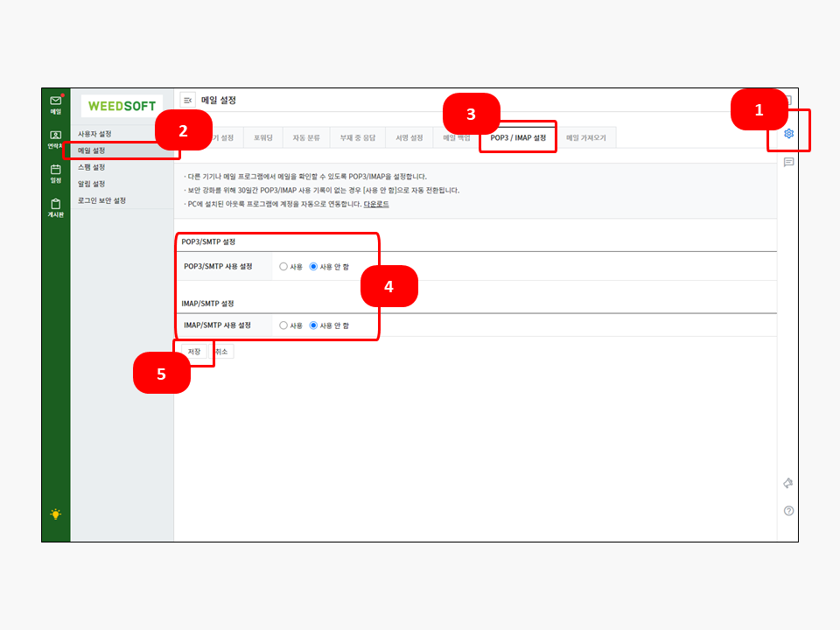
Task: Switch to the POP3 / IMAP 설정 tab
Action: (518, 138)
